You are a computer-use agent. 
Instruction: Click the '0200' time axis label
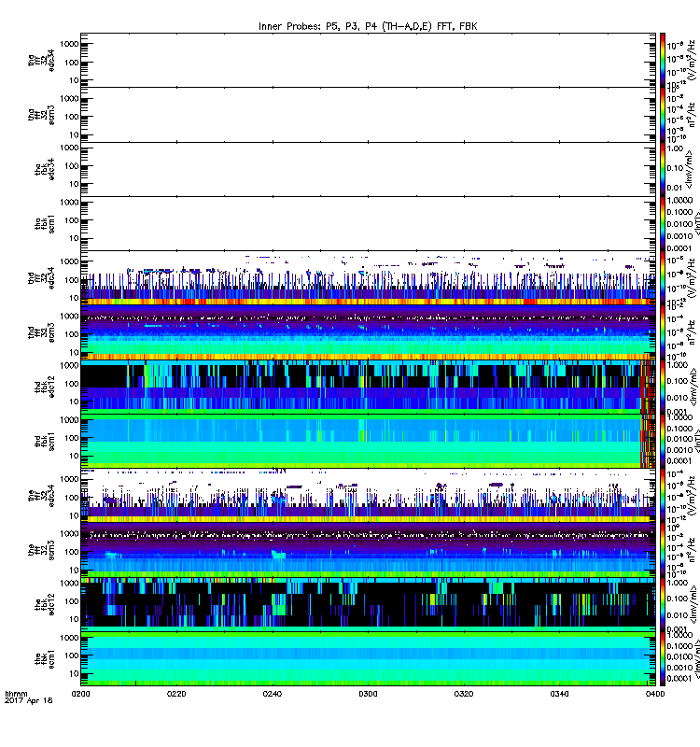click(80, 694)
